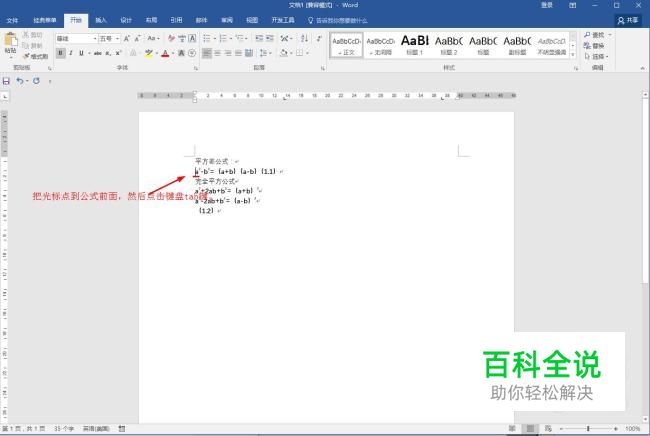Click the multilevel list icon

tap(239, 39)
